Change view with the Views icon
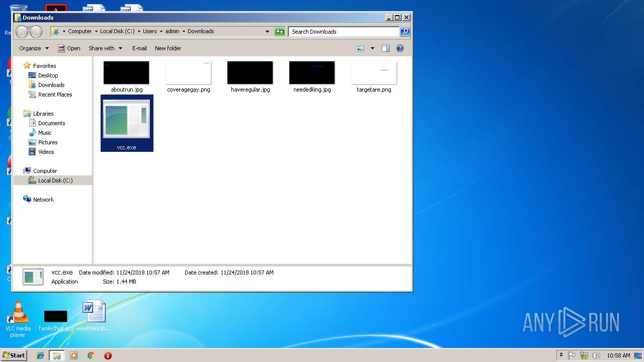Viewport: 644px width, 362px height. (360, 48)
